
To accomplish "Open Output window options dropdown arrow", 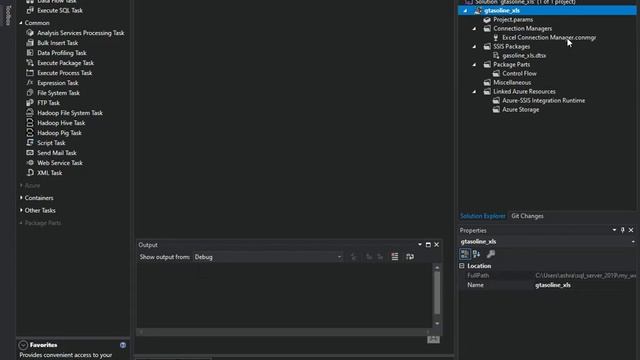I will 420,244.
